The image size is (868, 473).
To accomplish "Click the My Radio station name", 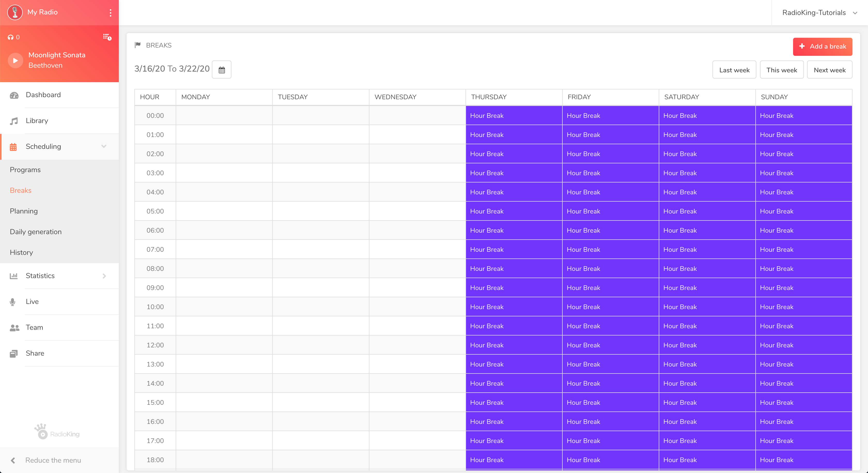I will pos(42,12).
